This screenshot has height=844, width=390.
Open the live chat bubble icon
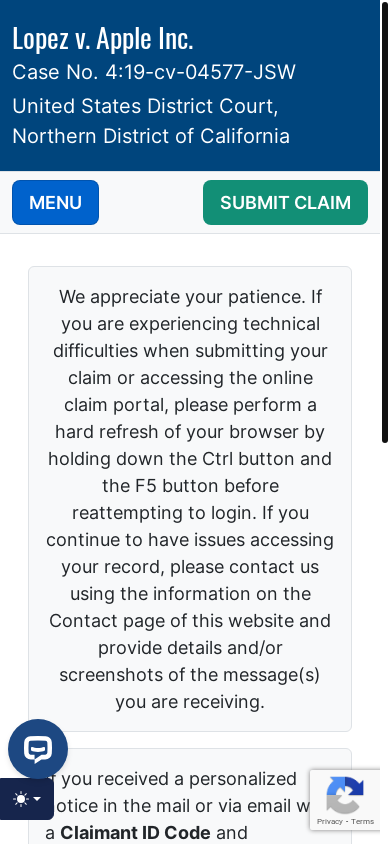[x=38, y=749]
